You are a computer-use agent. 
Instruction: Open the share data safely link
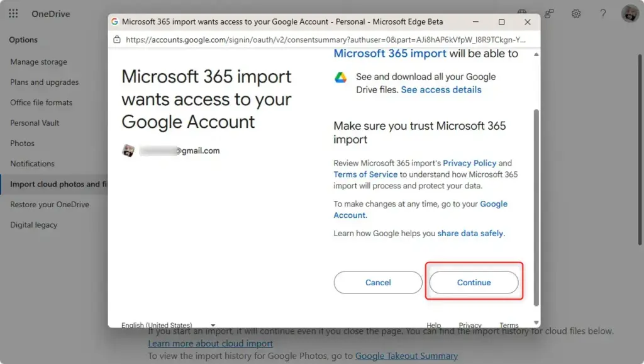pos(470,233)
